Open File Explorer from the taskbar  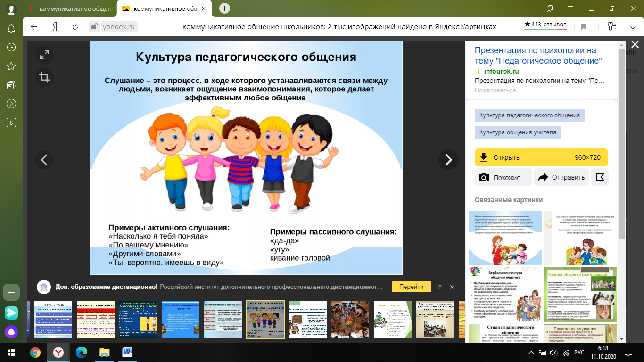coord(105,352)
